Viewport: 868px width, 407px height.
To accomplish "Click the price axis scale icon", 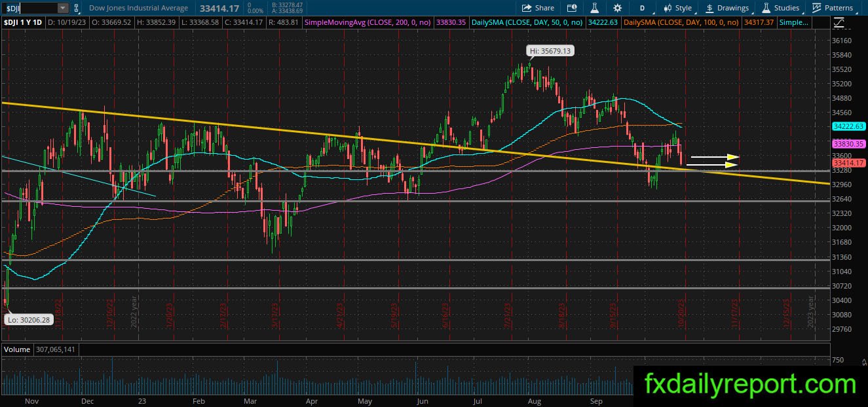I will click(x=840, y=22).
